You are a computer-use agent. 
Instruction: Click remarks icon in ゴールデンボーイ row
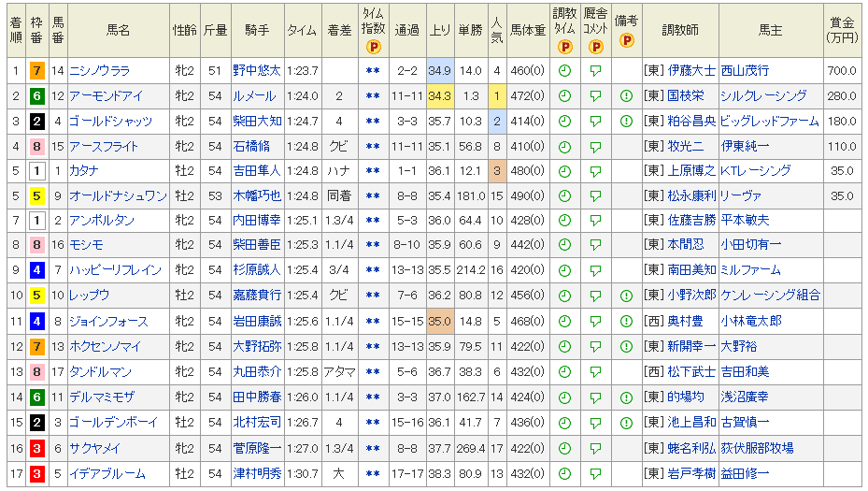(x=626, y=423)
